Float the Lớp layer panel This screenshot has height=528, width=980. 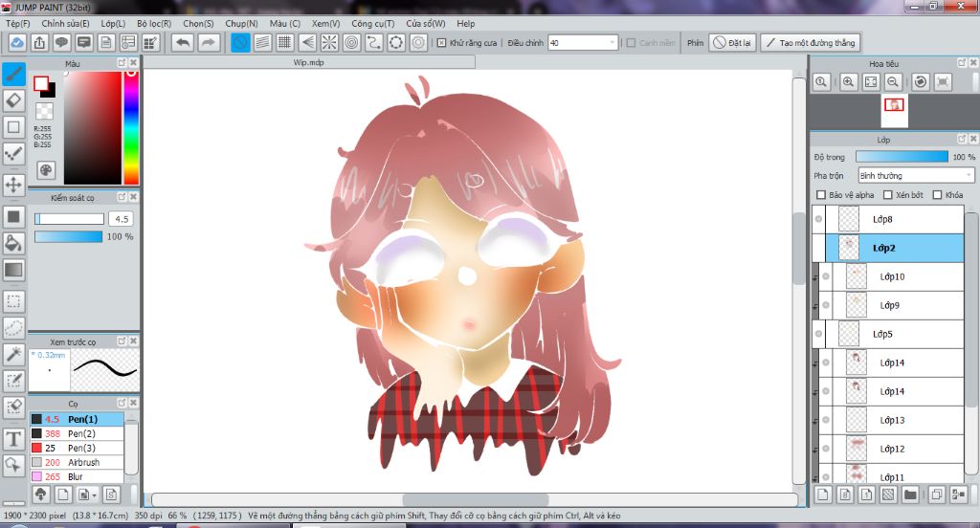962,140
